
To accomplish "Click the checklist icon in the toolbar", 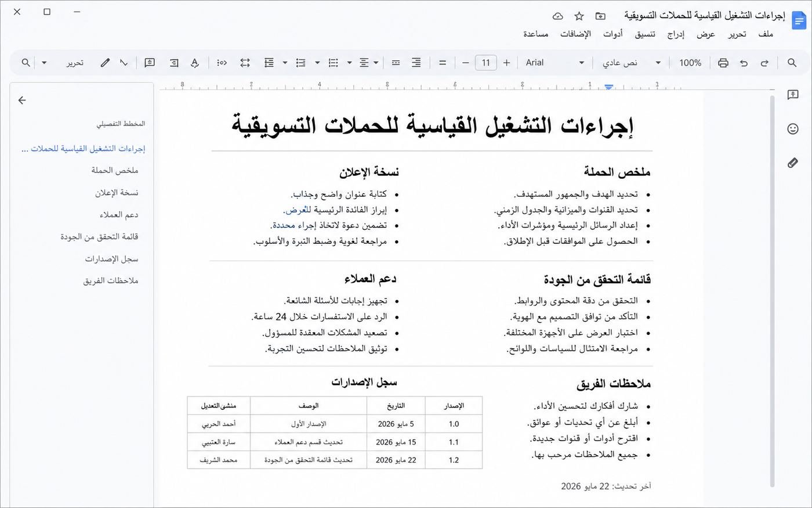I will coord(333,63).
